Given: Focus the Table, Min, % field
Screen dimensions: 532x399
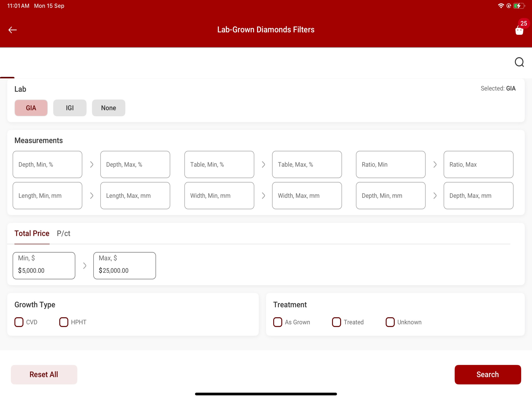Looking at the screenshot, I should (219, 164).
